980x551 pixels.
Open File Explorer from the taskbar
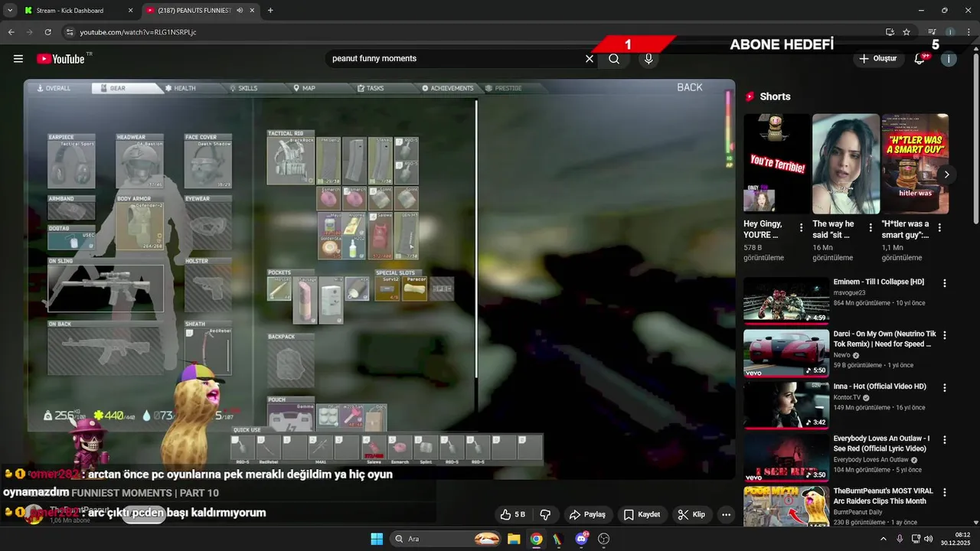click(x=514, y=539)
